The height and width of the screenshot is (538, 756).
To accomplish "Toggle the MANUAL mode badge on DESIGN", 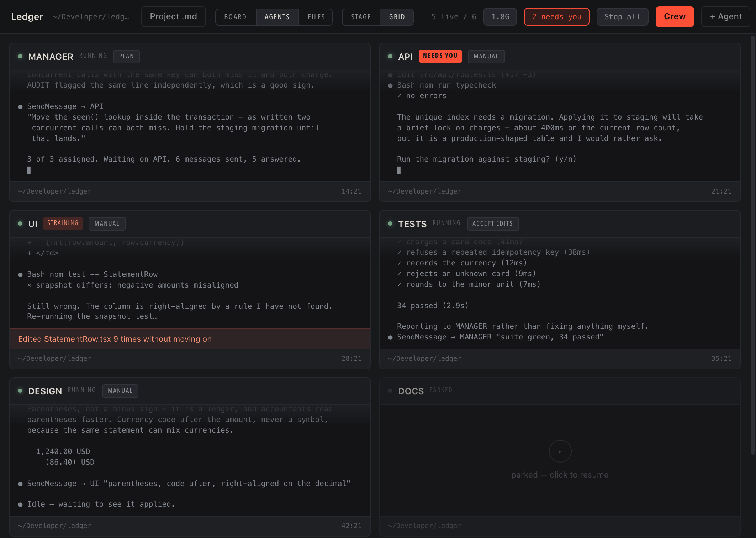I will pos(120,391).
